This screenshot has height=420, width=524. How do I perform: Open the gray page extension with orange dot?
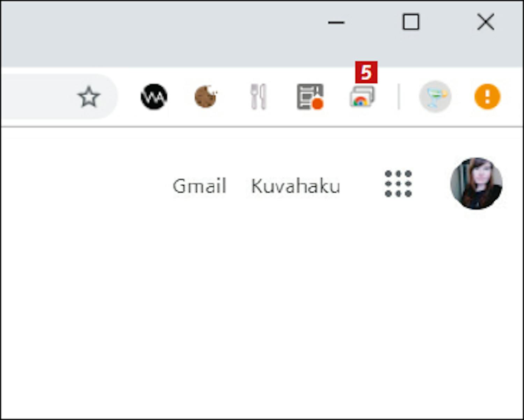tap(310, 97)
